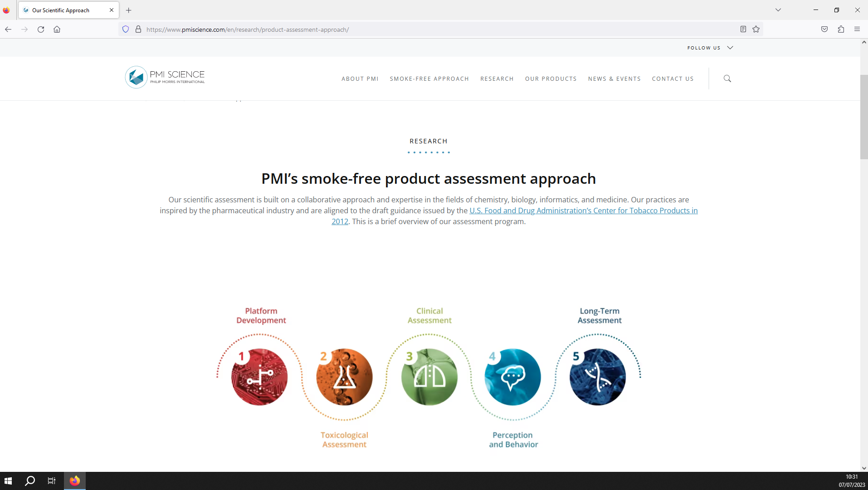Viewport: 868px width, 490px height.
Task: Click the browser Back arrow
Action: coord(8,29)
